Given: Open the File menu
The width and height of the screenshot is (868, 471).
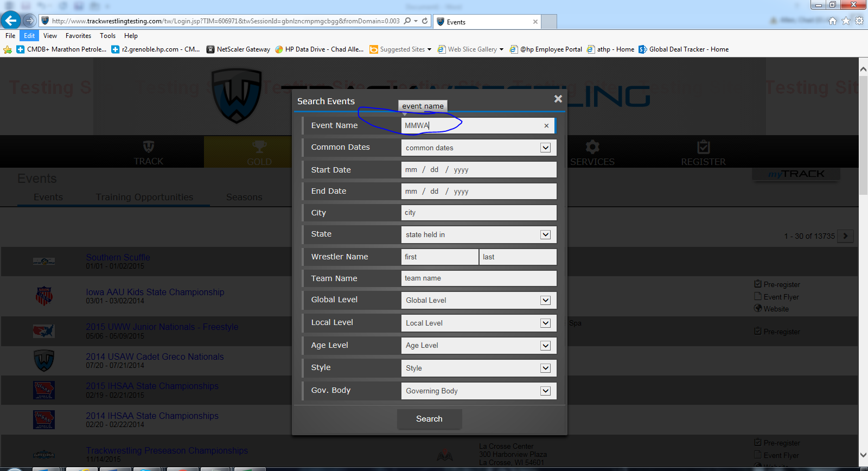Looking at the screenshot, I should coord(10,36).
